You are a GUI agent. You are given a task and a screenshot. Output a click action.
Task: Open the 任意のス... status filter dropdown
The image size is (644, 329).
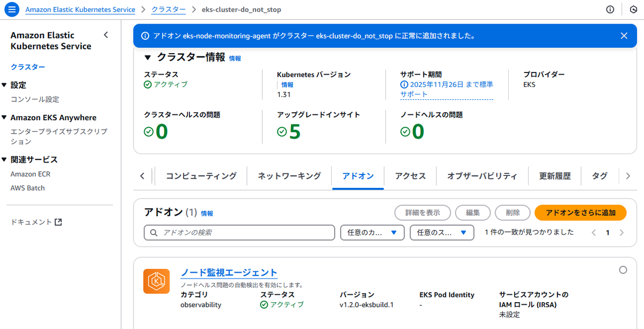point(442,232)
